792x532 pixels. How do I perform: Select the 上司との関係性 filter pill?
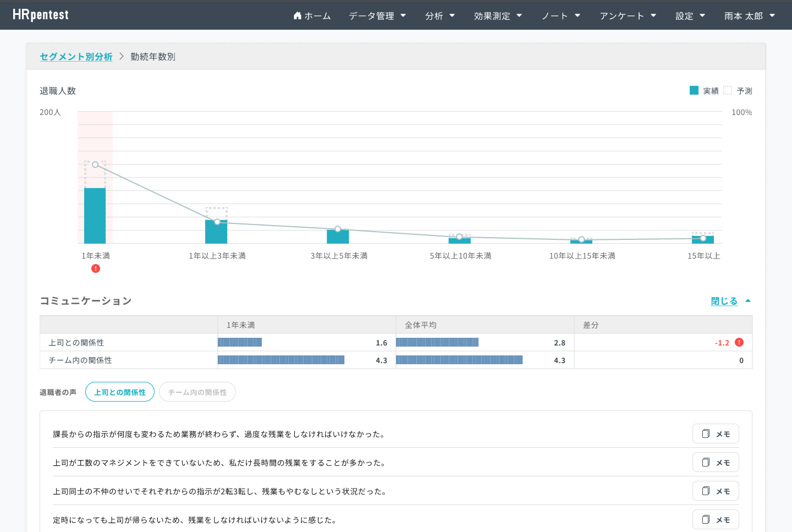coord(120,392)
